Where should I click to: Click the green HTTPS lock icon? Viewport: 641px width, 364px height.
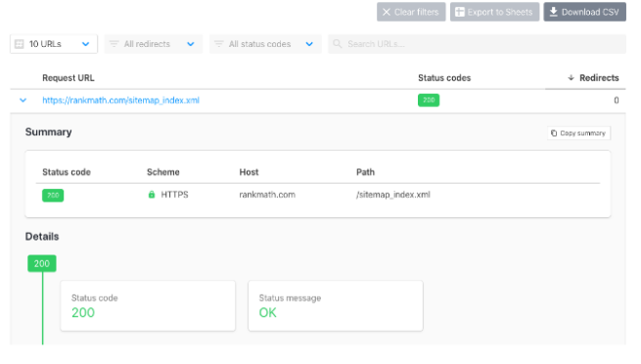(x=152, y=195)
